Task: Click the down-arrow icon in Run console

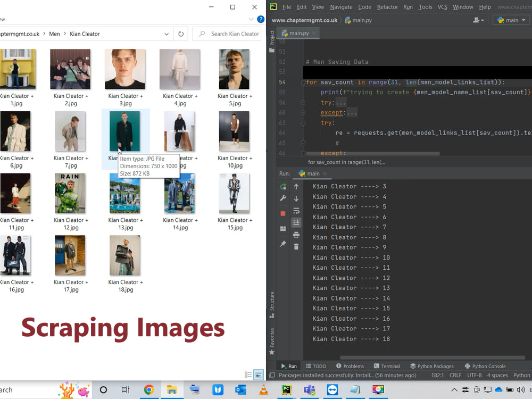Action: (x=296, y=199)
